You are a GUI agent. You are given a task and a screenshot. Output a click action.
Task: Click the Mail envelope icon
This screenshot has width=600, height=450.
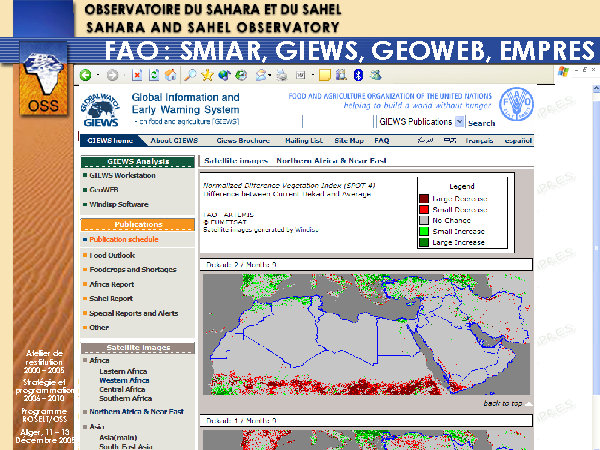pos(261,75)
